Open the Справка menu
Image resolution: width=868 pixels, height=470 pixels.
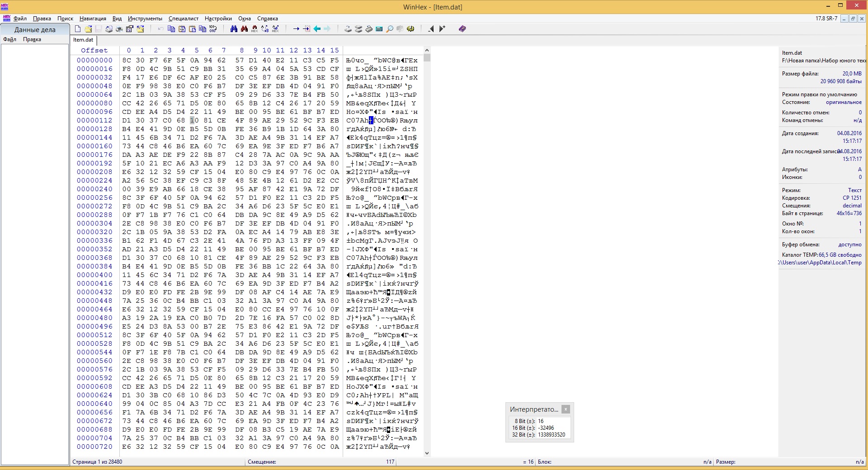(268, 19)
